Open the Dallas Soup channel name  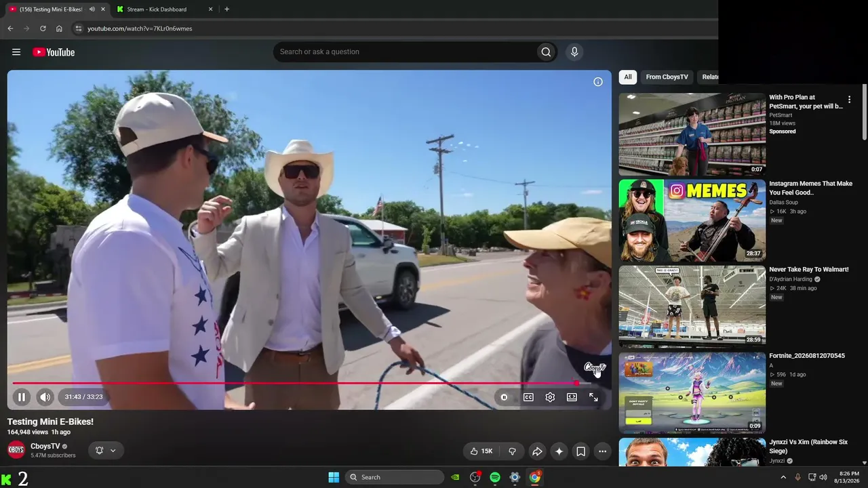click(783, 203)
